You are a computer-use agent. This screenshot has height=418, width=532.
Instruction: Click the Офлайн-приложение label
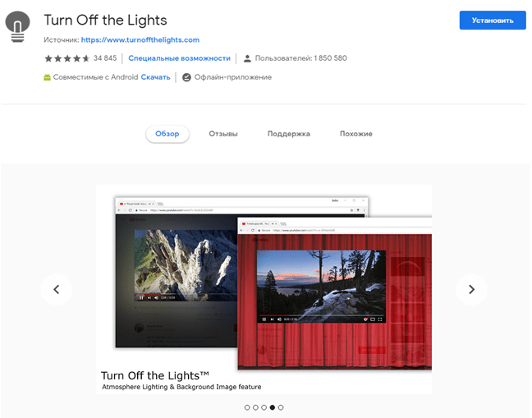tap(233, 77)
